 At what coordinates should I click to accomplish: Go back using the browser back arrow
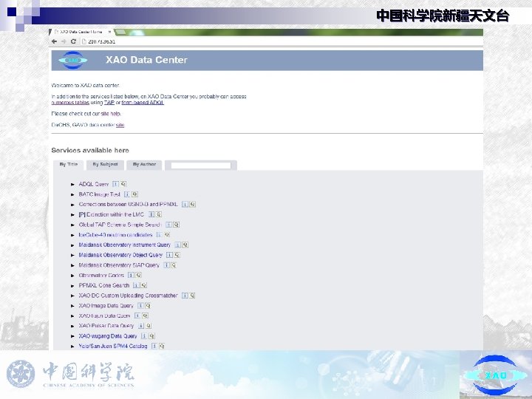pos(54,41)
